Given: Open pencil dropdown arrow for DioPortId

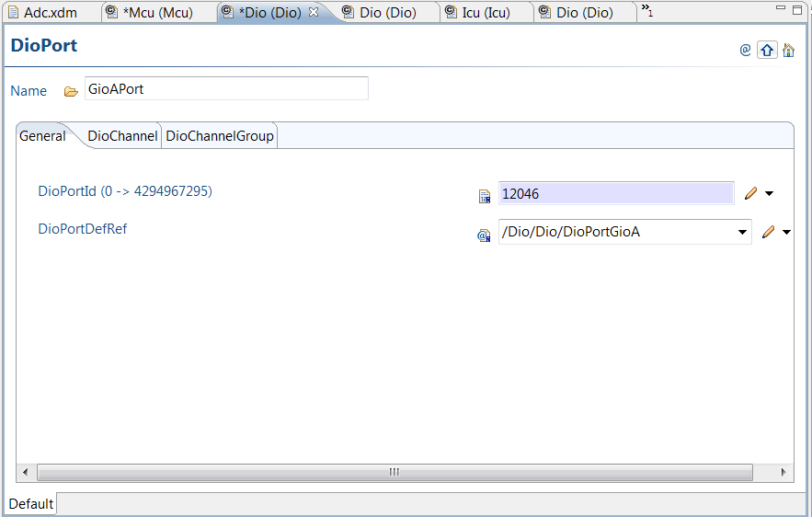Looking at the screenshot, I should [x=770, y=194].
